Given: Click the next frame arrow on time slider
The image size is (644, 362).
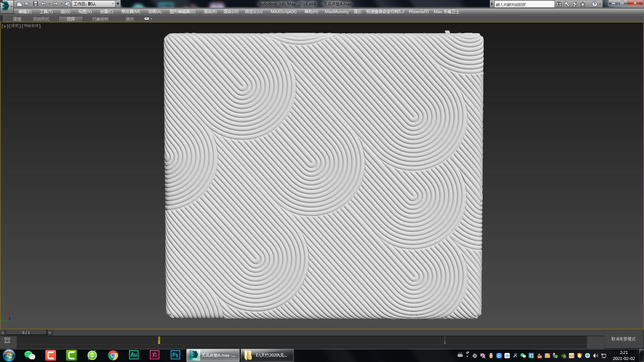Looking at the screenshot, I should 50,333.
